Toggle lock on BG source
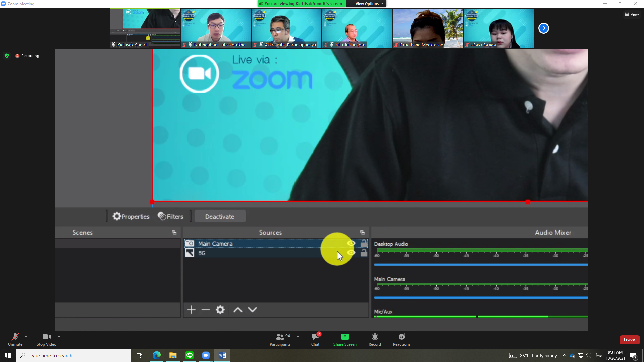Screen dimensions: 644x362 364,253
